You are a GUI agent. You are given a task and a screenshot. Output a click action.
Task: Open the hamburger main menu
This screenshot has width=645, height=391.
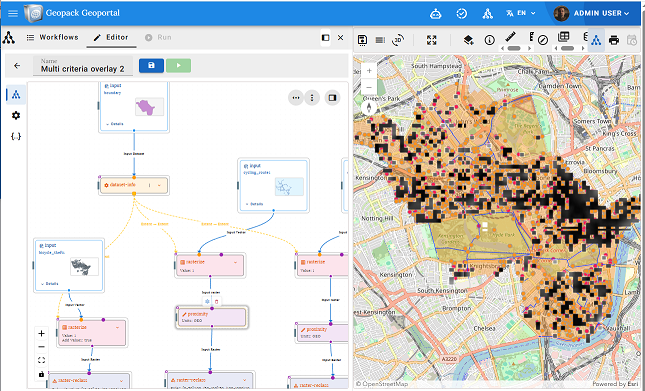(13, 13)
